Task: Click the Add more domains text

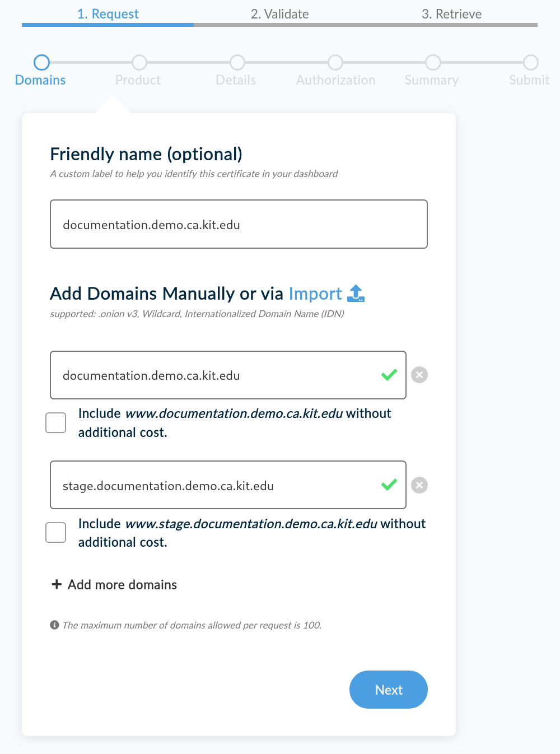Action: (122, 585)
